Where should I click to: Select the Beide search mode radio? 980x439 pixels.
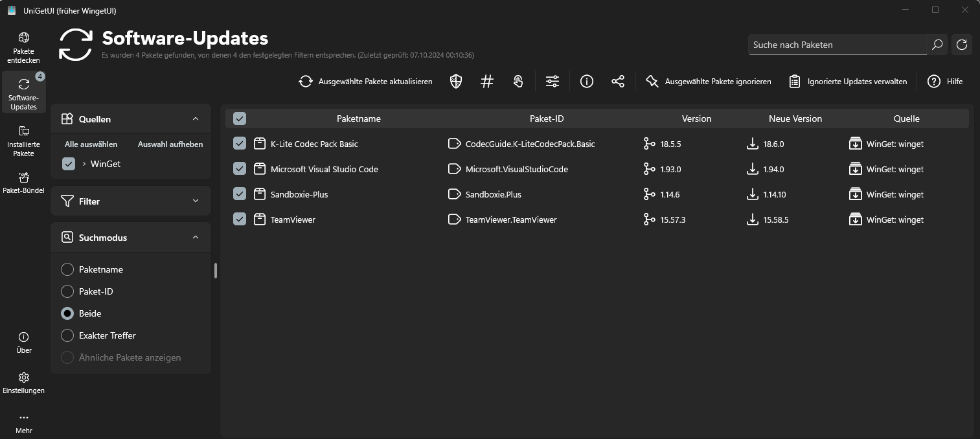[67, 313]
